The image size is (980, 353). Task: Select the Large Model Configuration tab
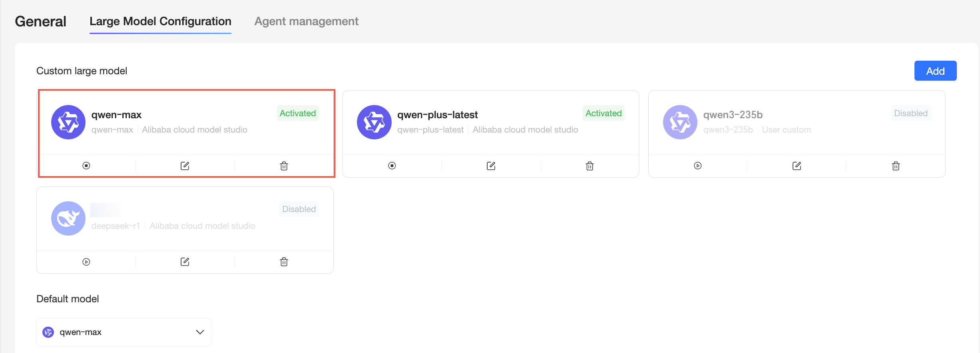160,21
